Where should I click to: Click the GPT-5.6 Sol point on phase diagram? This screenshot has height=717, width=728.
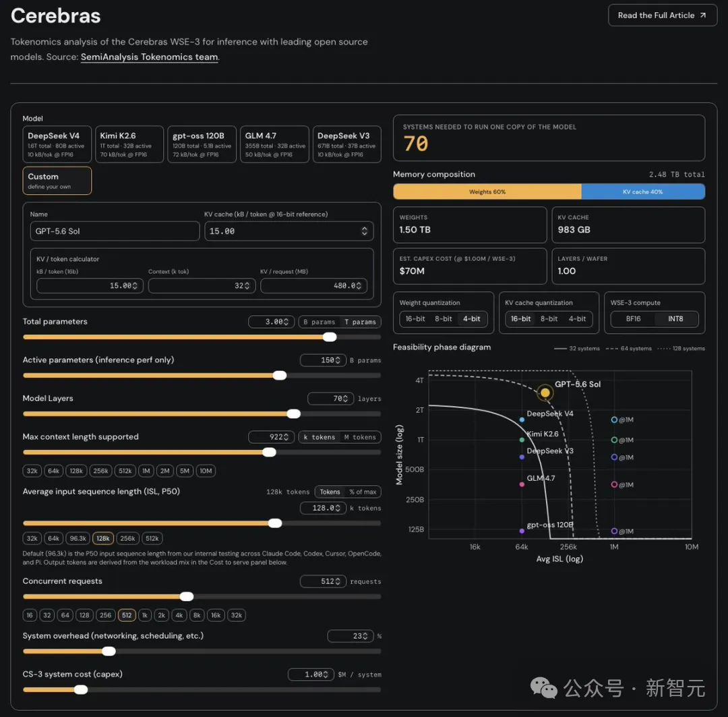(x=545, y=393)
